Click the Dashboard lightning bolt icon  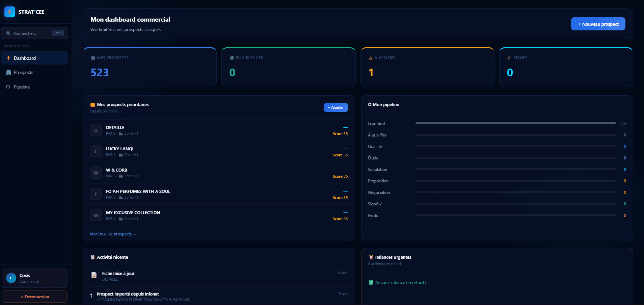coord(8,58)
